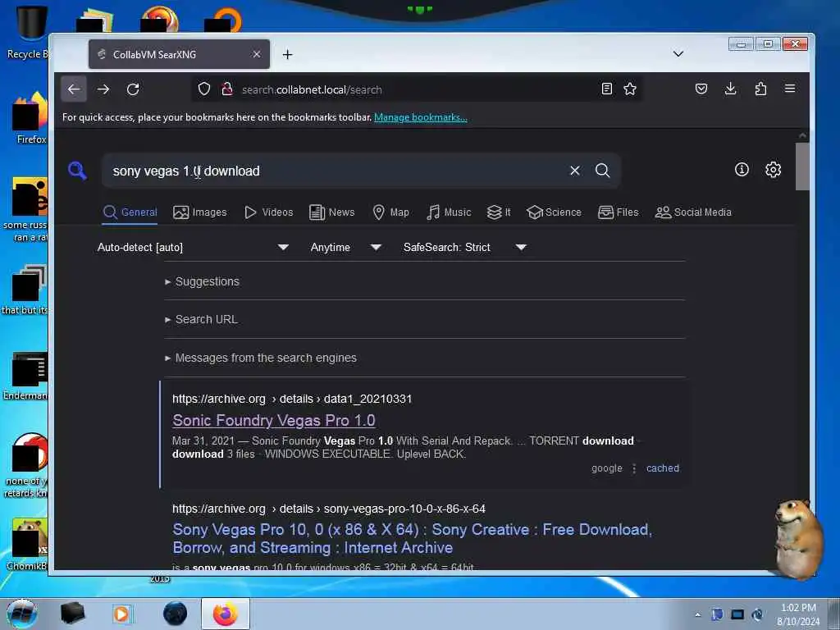This screenshot has height=630, width=840.
Task: Expand Messages from the search engines
Action: click(261, 358)
